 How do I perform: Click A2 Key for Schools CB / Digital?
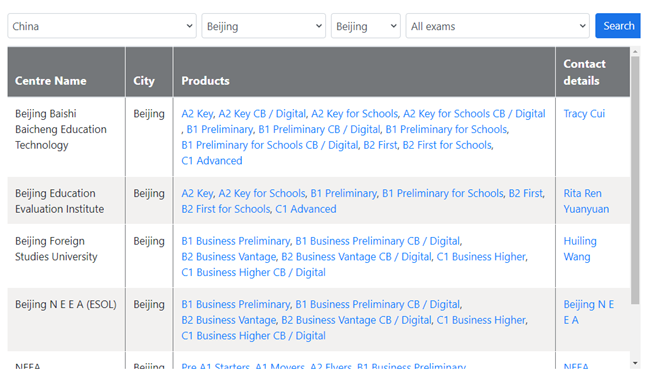[x=474, y=114]
